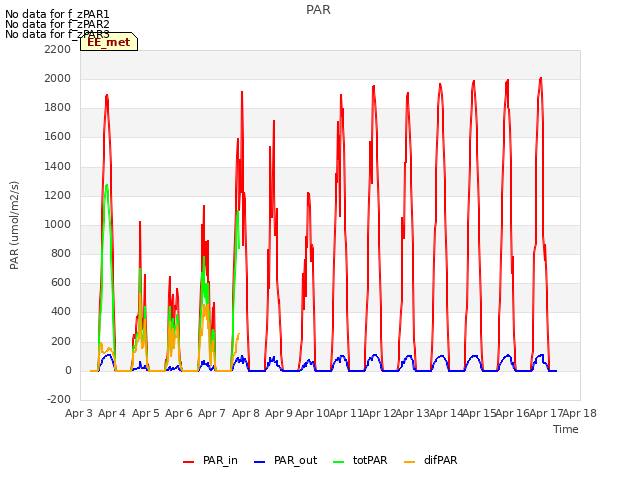Image resolution: width=640 pixels, height=480 pixels.
Task: Click the Apr 18 x-axis tick label
Action: 579,413
